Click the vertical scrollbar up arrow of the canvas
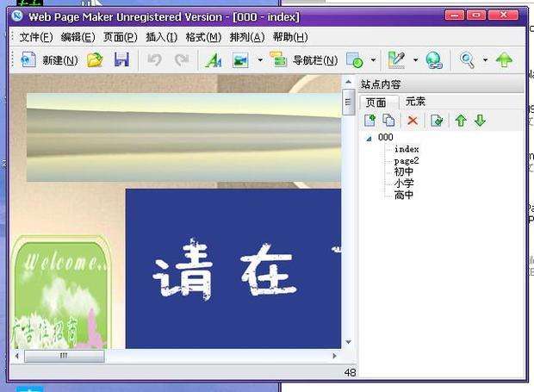The image size is (534, 392). point(348,82)
